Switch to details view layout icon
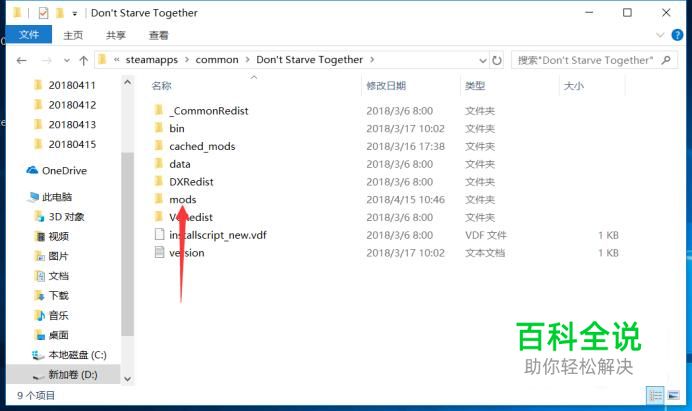This screenshot has height=411, width=692. click(x=655, y=395)
